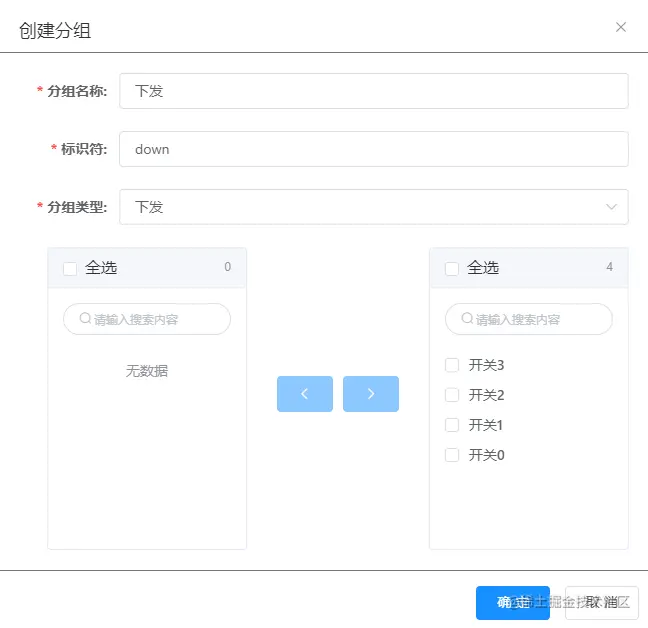Click the 分组名称 input field containing 下发

coord(374,91)
